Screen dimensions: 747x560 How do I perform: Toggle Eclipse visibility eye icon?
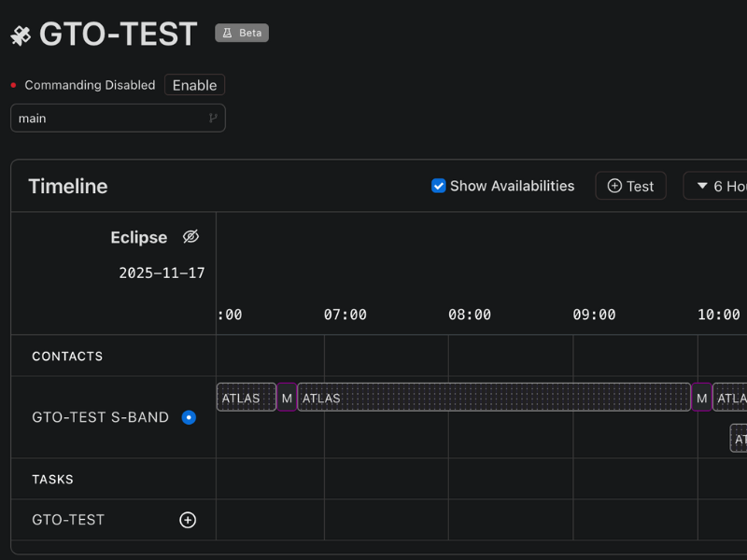point(190,237)
